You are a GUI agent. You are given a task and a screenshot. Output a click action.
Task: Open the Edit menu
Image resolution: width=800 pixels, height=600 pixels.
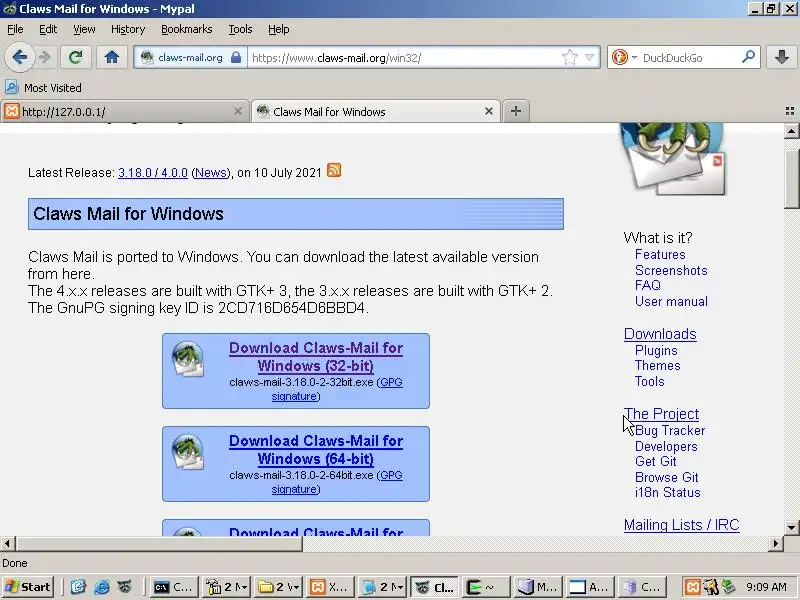48,29
